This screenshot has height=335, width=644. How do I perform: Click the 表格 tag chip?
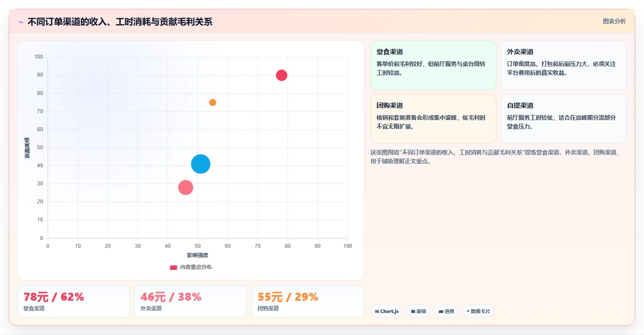[x=418, y=311]
